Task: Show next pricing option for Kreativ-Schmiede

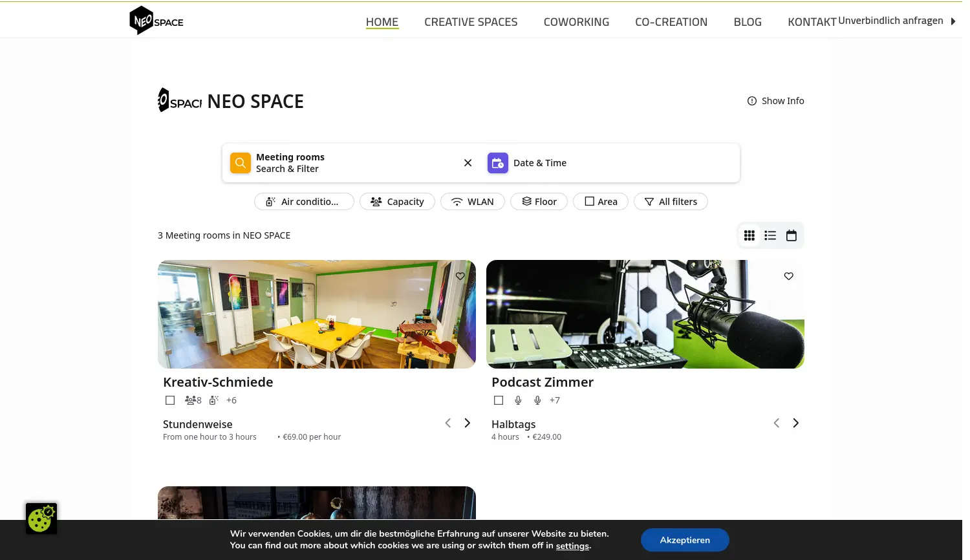Action: pyautogui.click(x=467, y=423)
